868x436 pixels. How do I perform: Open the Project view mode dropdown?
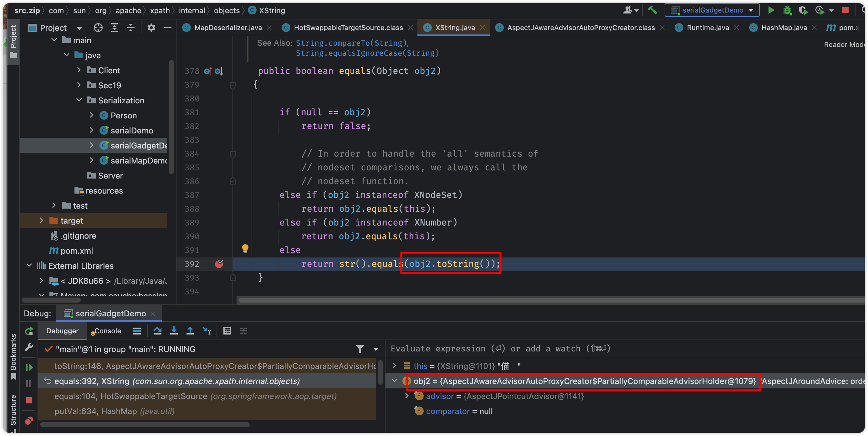pos(79,28)
